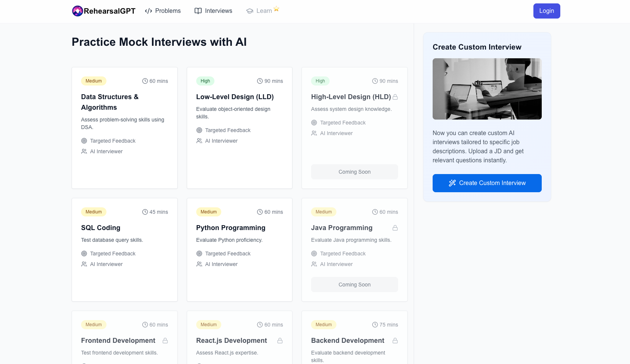The image size is (630, 364).
Task: Click 'Evaluate Python proficiency.' description
Action: [x=229, y=240]
